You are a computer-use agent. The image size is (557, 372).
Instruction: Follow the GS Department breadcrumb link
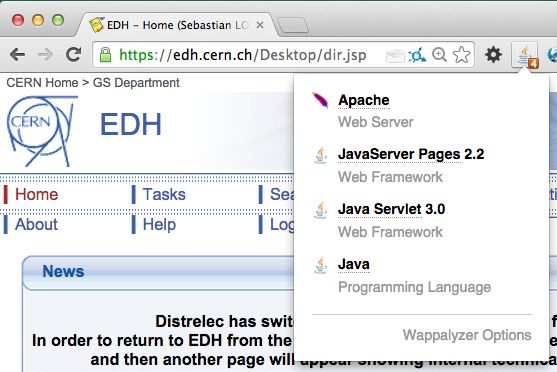(x=136, y=83)
